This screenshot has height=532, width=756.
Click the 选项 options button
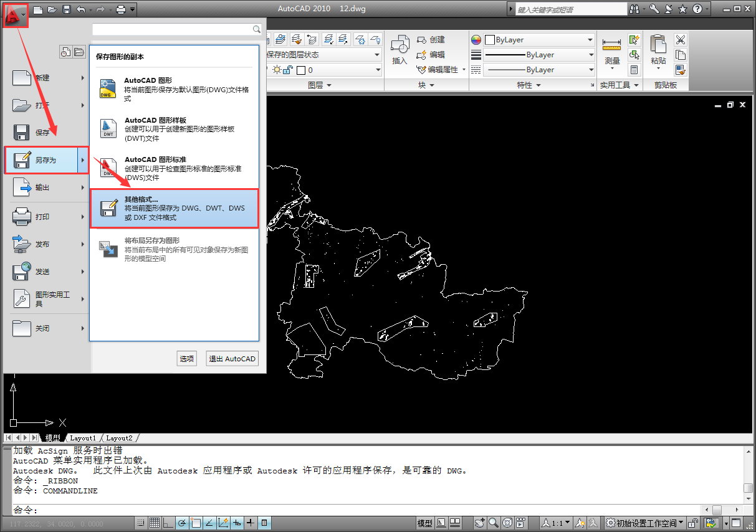(187, 359)
